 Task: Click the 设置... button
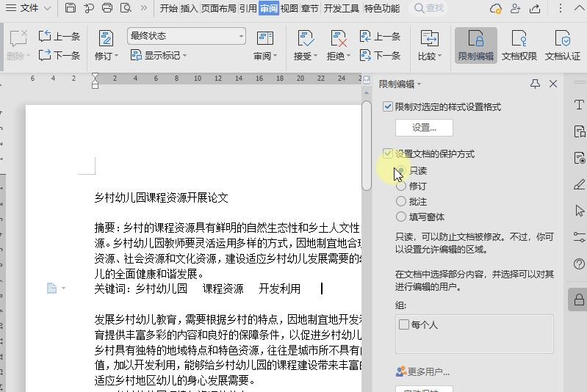[424, 128]
